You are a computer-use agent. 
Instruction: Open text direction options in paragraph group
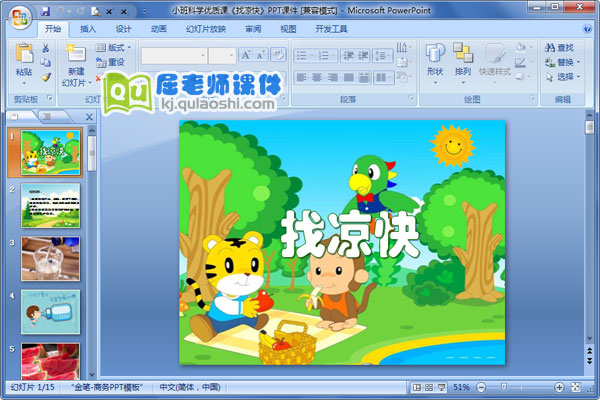403,47
